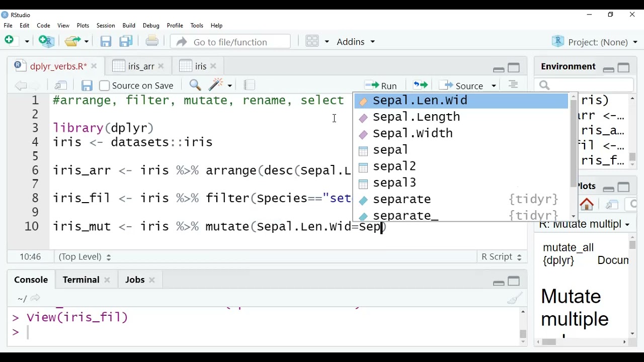Open the File menu

pos(8,25)
